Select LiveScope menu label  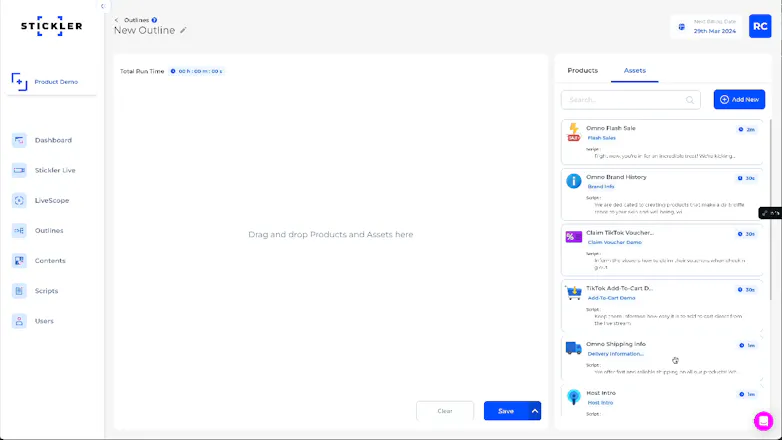click(52, 201)
